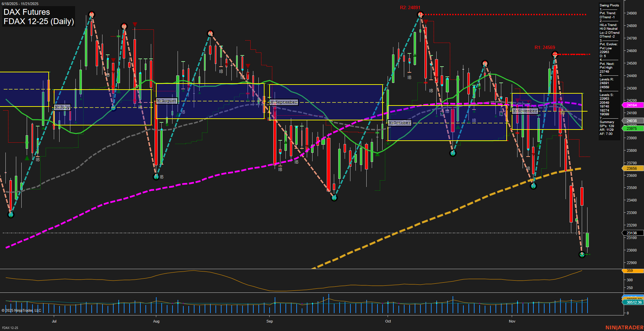Click the orange 23656 level marker
The image size is (644, 331).
click(x=632, y=168)
